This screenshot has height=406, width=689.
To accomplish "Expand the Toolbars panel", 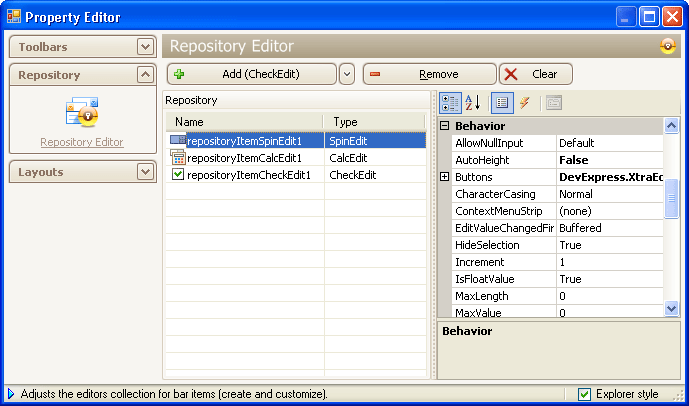I will click(145, 47).
